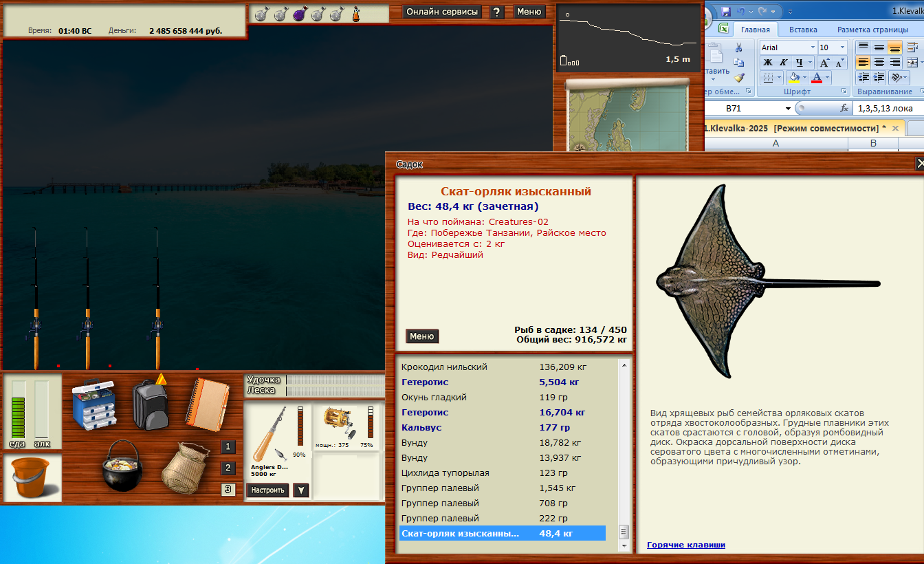
Task: Toggle bold Ж formatting in Excel
Action: point(768,63)
